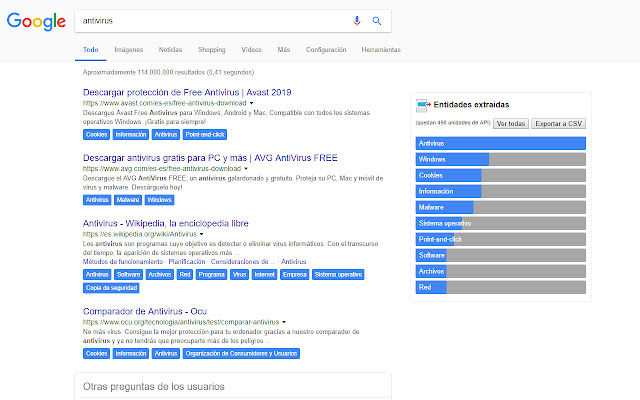Open the Más search menu
The width and height of the screenshot is (640, 400).
(284, 49)
